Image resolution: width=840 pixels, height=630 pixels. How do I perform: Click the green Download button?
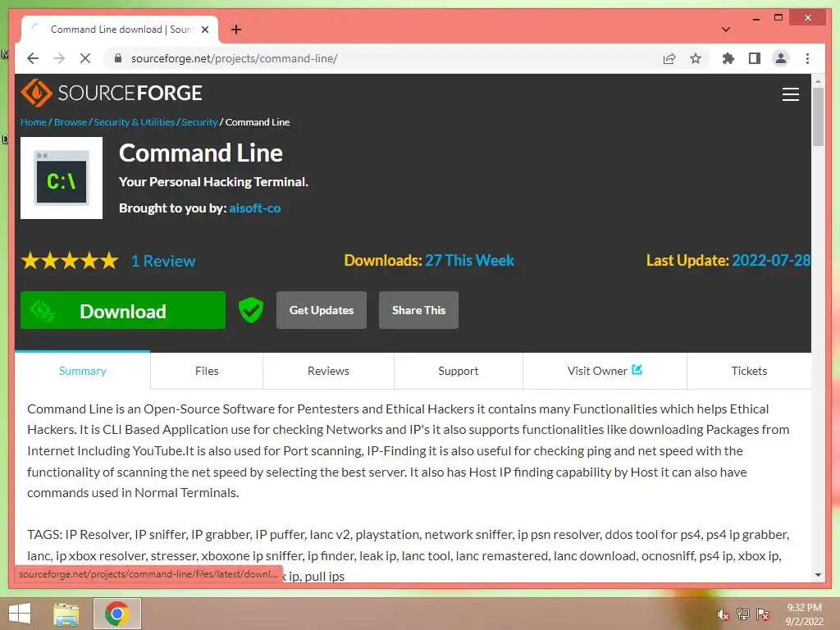[x=123, y=310]
